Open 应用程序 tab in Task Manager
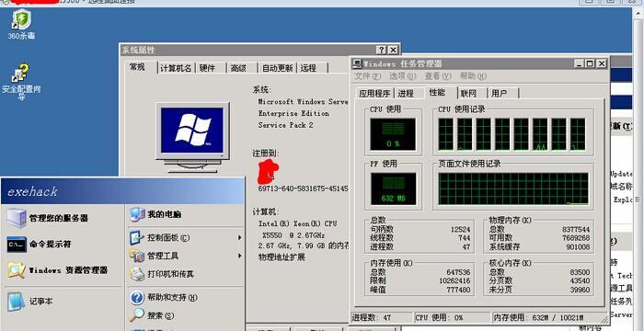 click(x=374, y=94)
